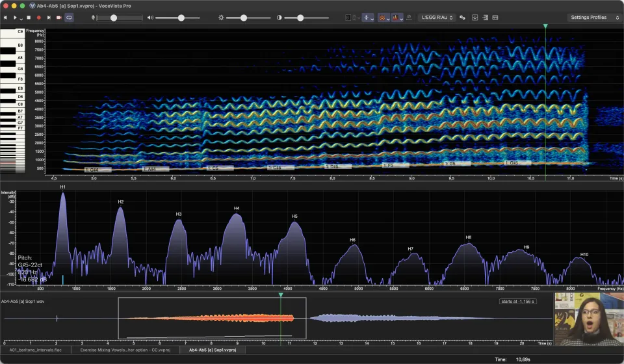Click the H8 harmonic peak label

point(469,237)
